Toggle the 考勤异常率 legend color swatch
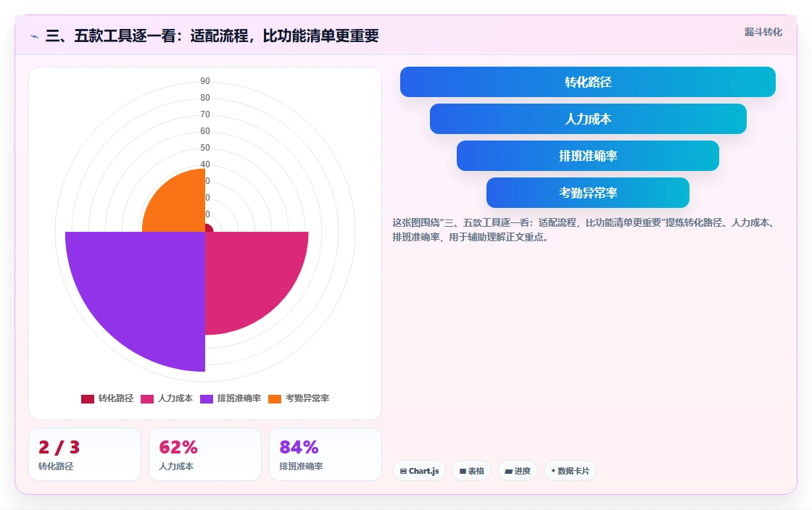Screen dimensions: 812x510 275,398
